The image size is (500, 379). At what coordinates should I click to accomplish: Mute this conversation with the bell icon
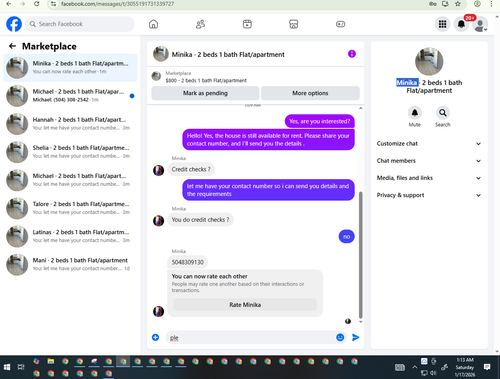[415, 113]
